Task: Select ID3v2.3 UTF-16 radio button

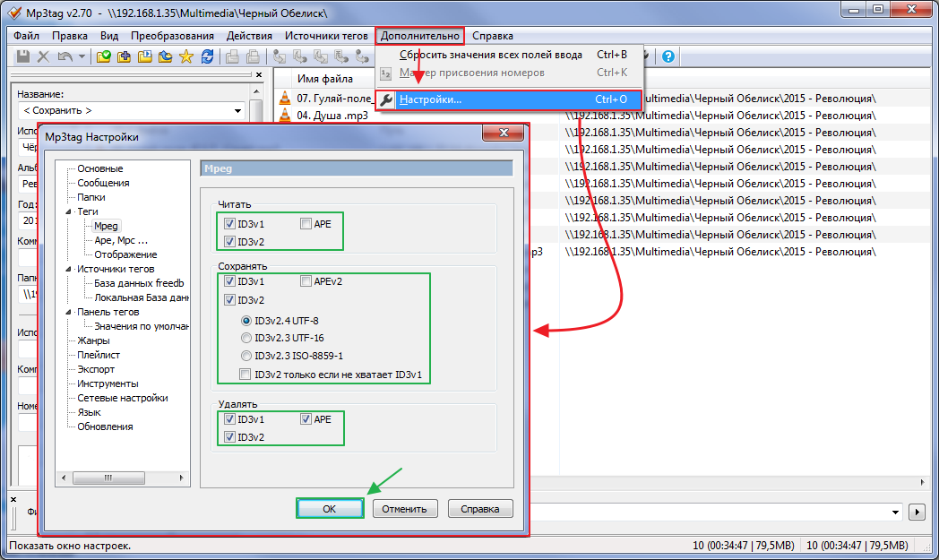Action: tap(246, 338)
